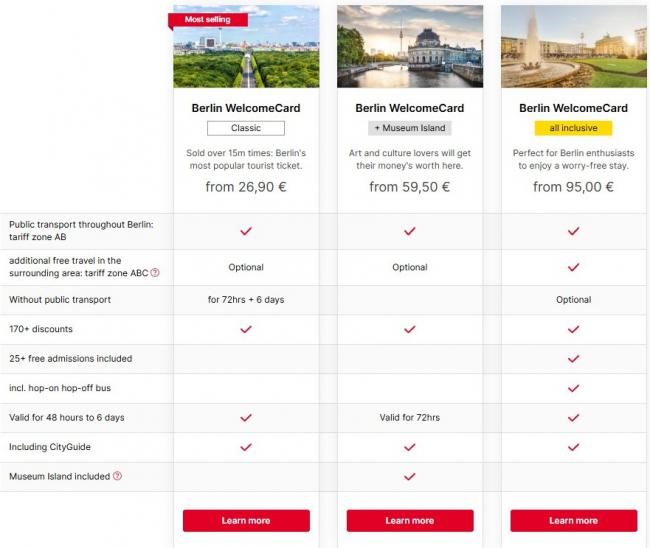This screenshot has width=650, height=548.
Task: Open the Tiergarten aerial photo thumbnail
Action: pyautogui.click(x=246, y=46)
